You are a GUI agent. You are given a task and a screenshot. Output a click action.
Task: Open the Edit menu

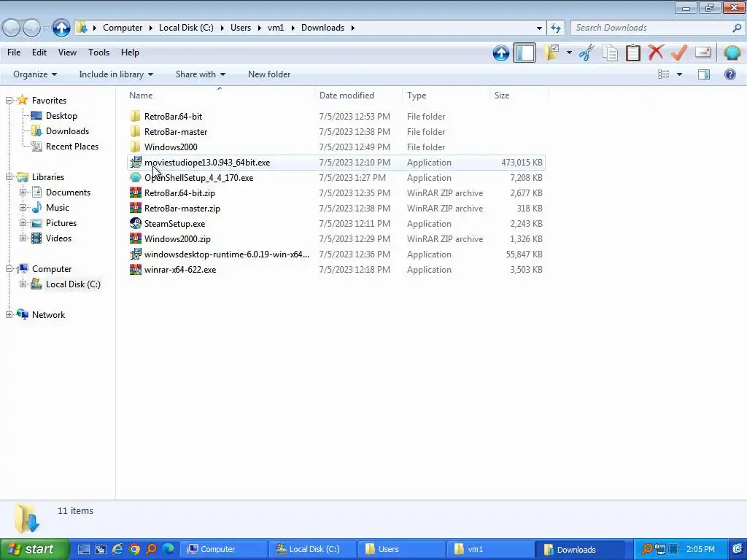tap(39, 52)
